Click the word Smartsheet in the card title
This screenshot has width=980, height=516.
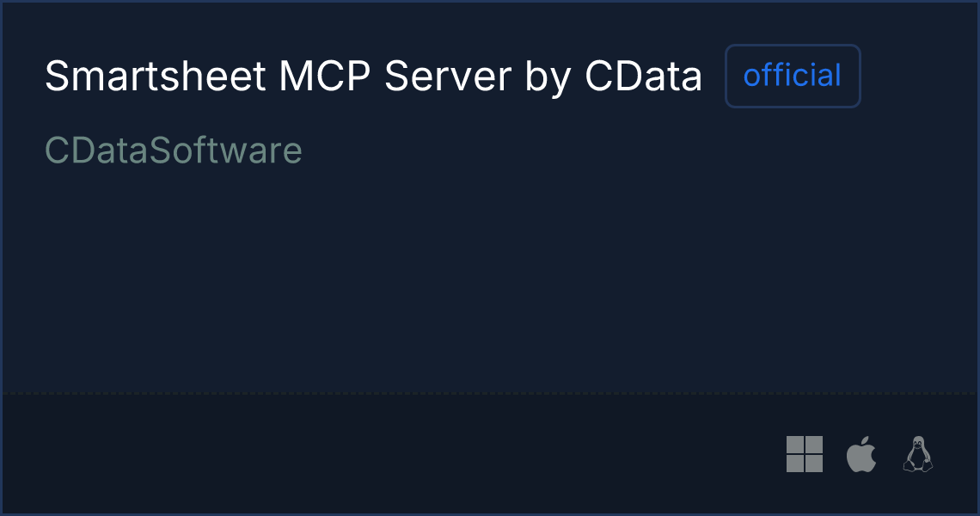156,77
